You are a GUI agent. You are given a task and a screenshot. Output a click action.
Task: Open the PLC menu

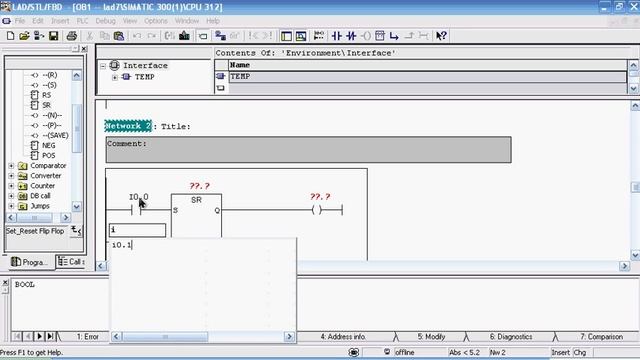[82, 21]
